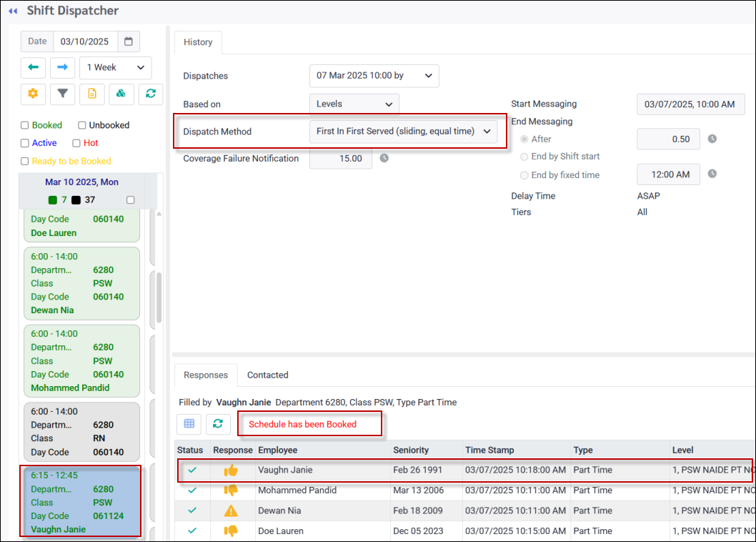Toggle the Booked checkbox

click(x=24, y=125)
